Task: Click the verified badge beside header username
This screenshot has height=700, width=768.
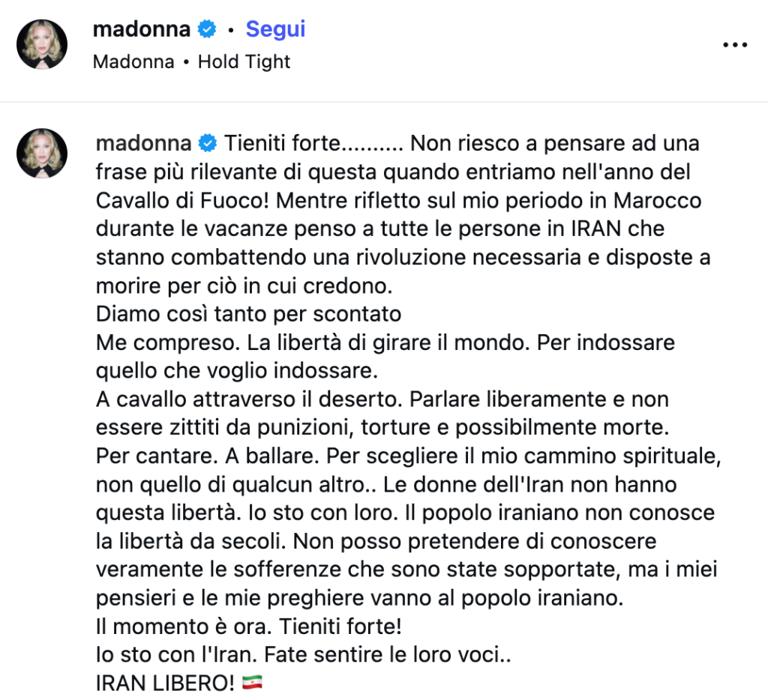Action: pyautogui.click(x=206, y=29)
